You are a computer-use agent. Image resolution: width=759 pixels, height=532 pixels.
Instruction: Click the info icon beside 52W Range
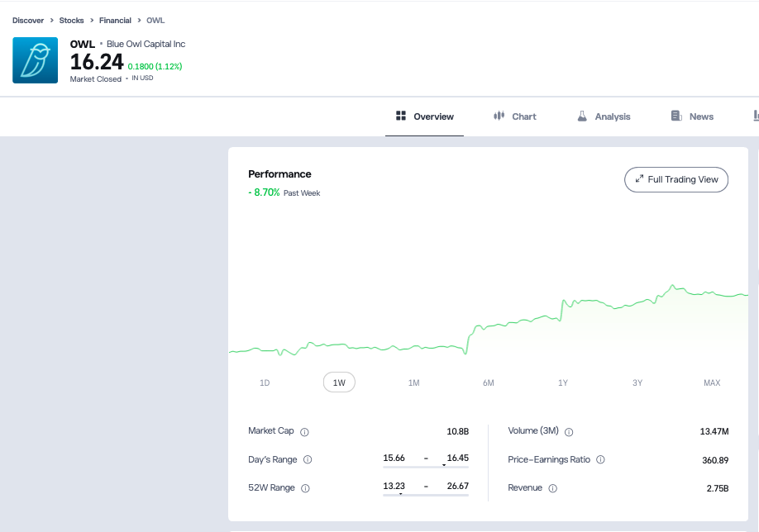pyautogui.click(x=305, y=488)
